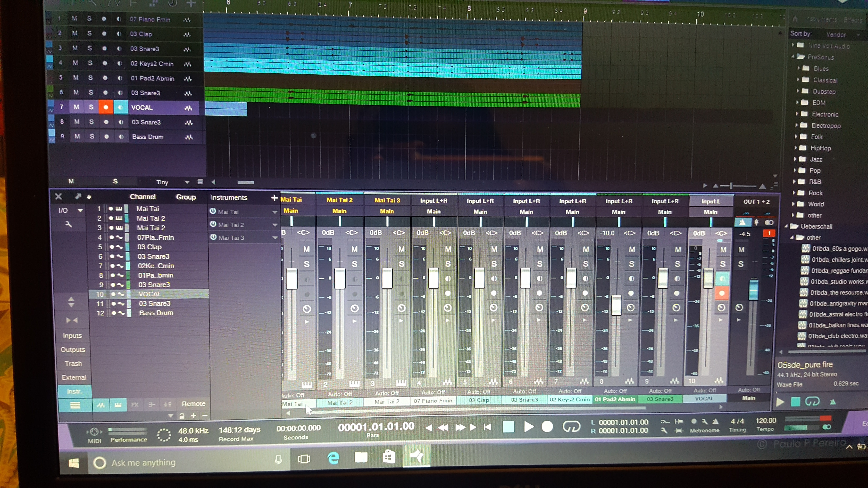Open Mai Tai 2 instrument dropdown arrow
This screenshot has width=868, height=488.
(275, 225)
